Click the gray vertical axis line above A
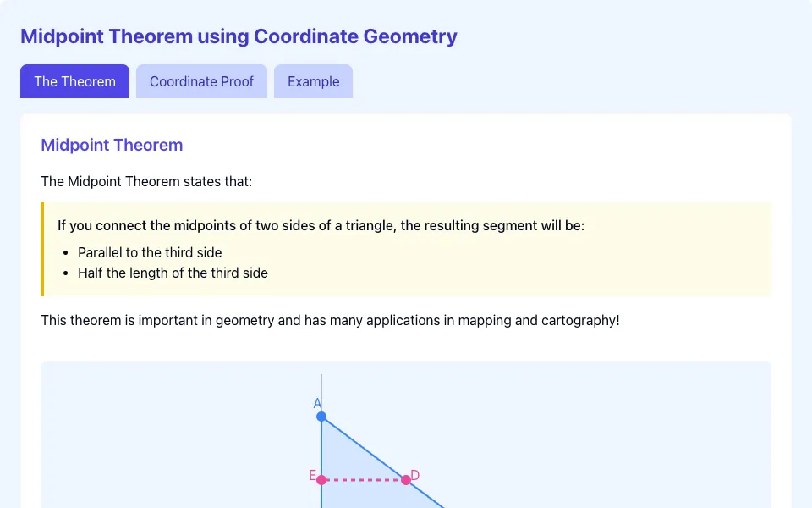The image size is (812, 508). coord(321,392)
